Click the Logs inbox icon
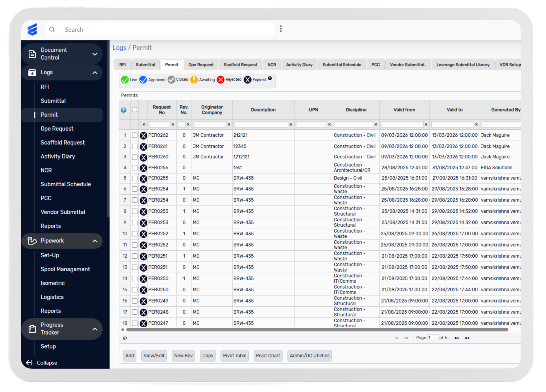The image size is (546, 392). [x=32, y=73]
